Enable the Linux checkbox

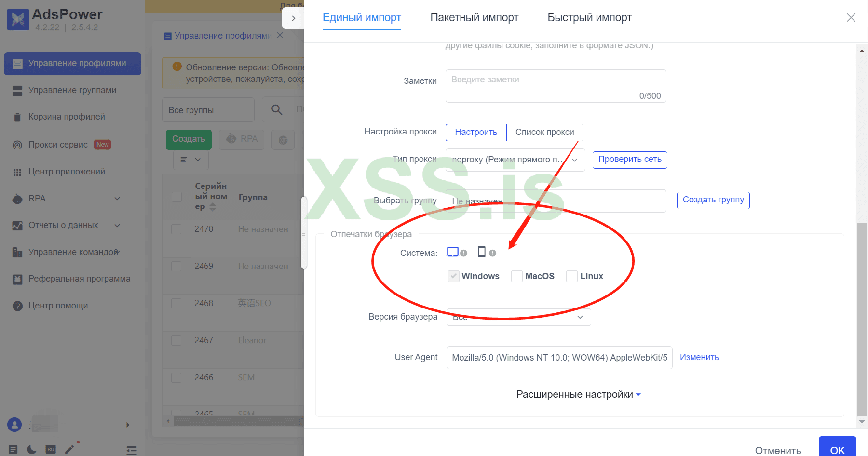(x=572, y=276)
